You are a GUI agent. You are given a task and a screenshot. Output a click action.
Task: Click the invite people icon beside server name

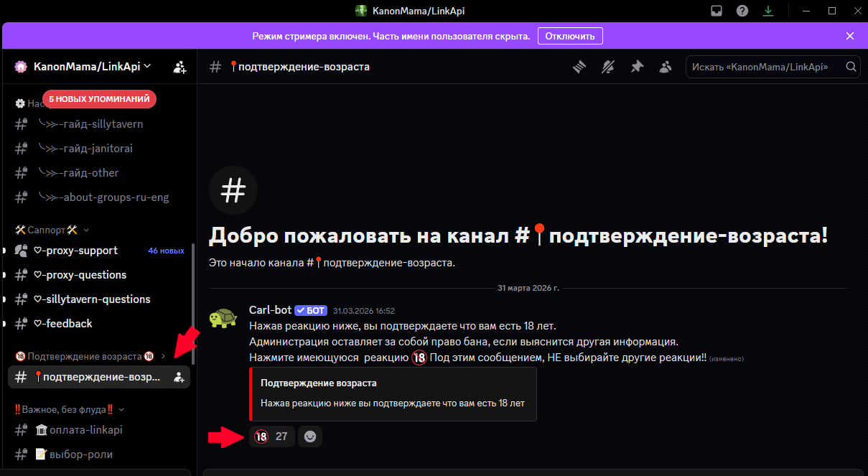click(179, 67)
